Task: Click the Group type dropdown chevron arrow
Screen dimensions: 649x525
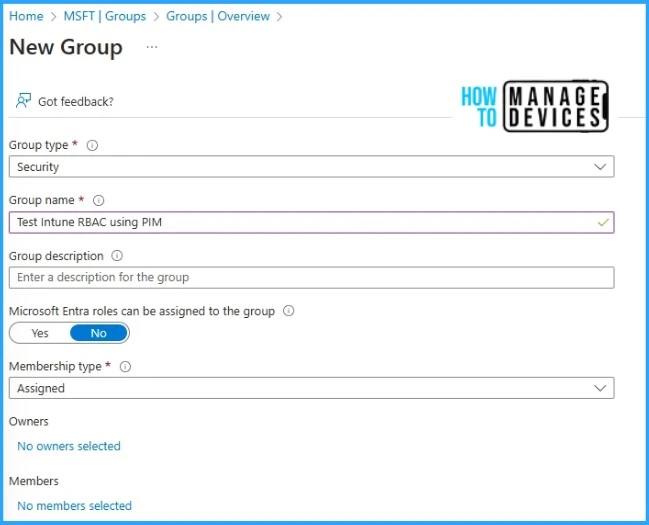Action: click(x=600, y=167)
